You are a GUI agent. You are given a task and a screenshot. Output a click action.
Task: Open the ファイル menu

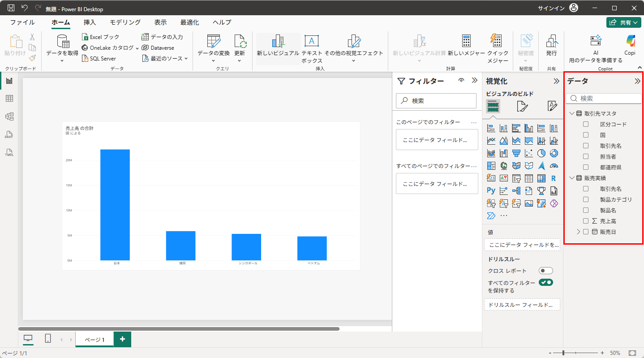tap(22, 22)
